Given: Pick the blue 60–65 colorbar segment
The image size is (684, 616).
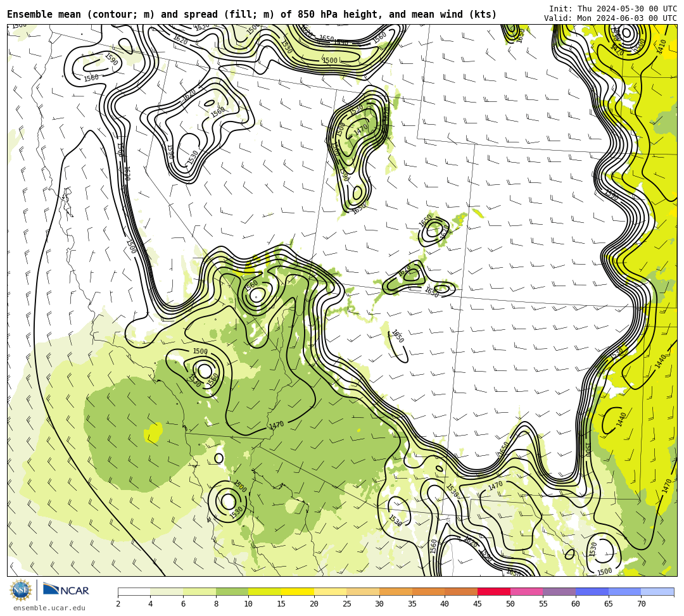Looking at the screenshot, I should (592, 591).
